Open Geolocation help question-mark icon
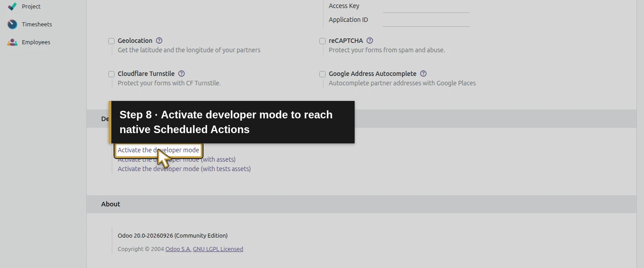 point(159,41)
